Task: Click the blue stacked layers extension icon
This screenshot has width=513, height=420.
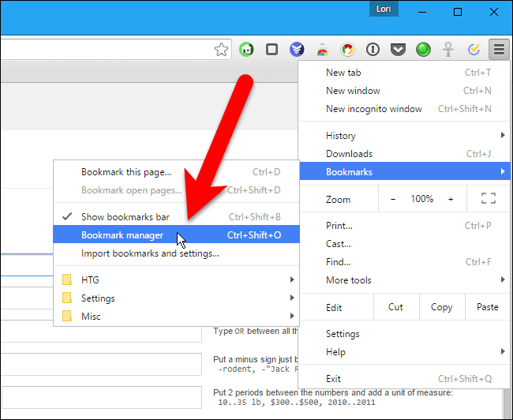Action: coord(297,50)
